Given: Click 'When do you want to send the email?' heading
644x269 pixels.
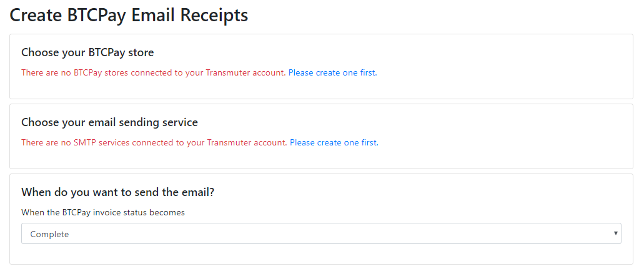Looking at the screenshot, I should (x=118, y=192).
